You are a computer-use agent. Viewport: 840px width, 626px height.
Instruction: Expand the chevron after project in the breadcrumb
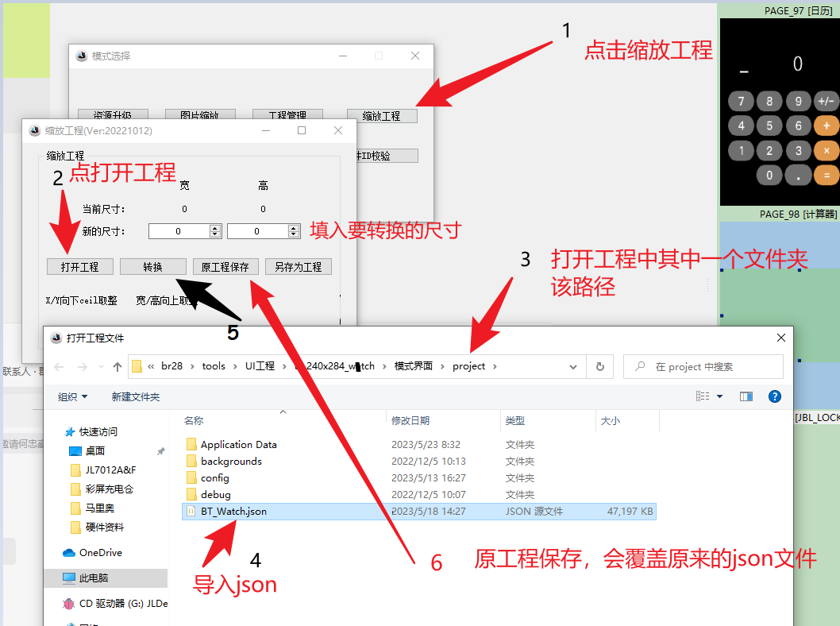[x=495, y=366]
